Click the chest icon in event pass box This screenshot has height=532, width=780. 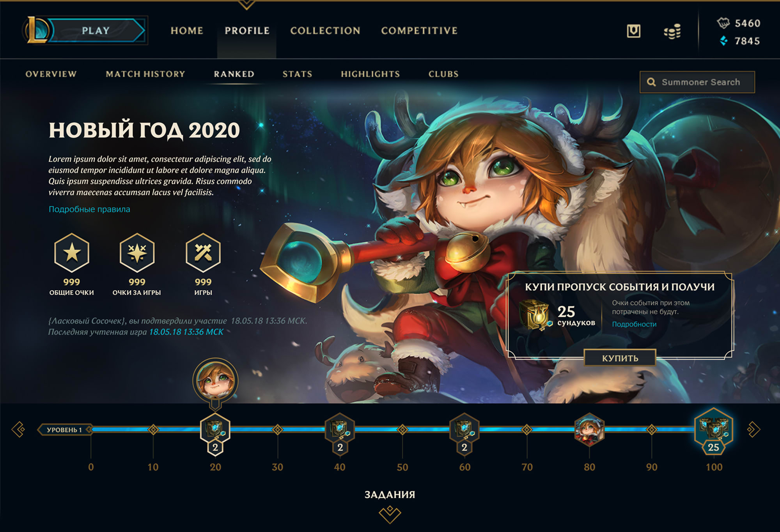[536, 315]
